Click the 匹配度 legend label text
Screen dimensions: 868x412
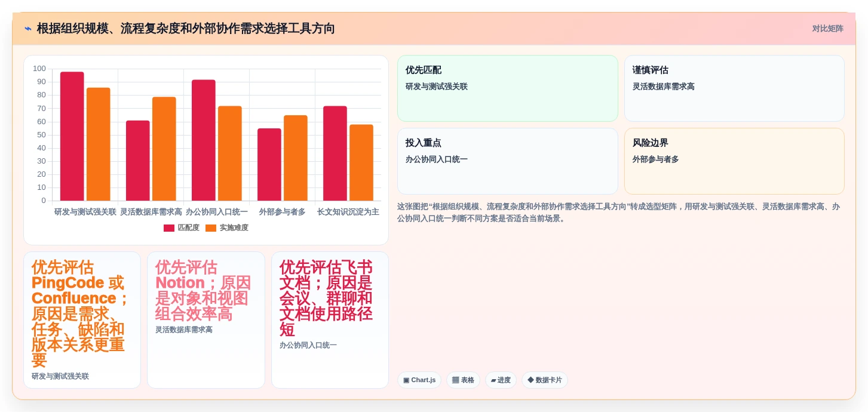[189, 228]
